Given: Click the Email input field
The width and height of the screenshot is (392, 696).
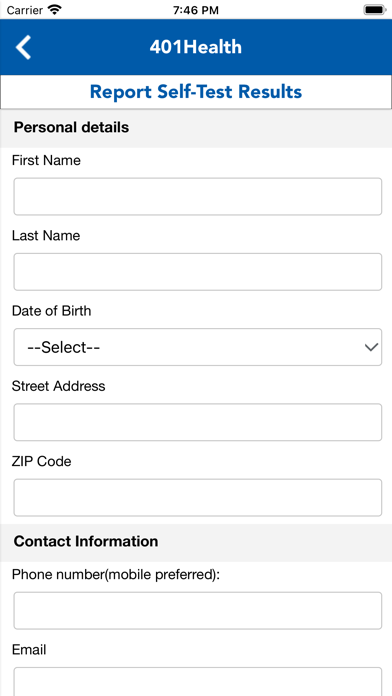Looking at the screenshot, I should (198, 682).
